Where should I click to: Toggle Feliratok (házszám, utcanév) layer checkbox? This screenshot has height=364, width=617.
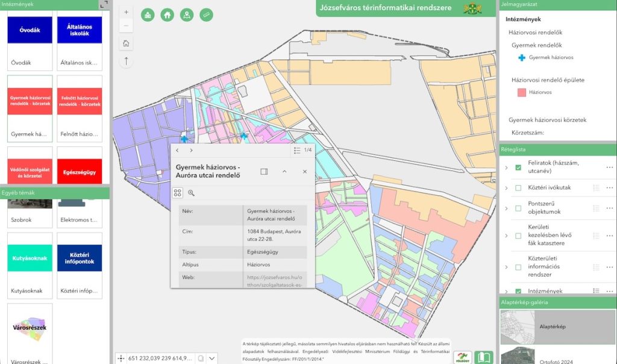coord(518,168)
